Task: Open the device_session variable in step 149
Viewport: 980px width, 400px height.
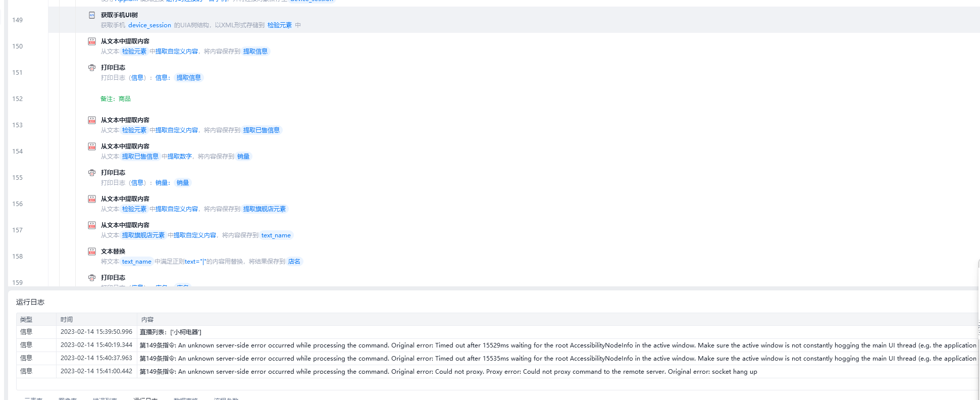Action: (149, 25)
